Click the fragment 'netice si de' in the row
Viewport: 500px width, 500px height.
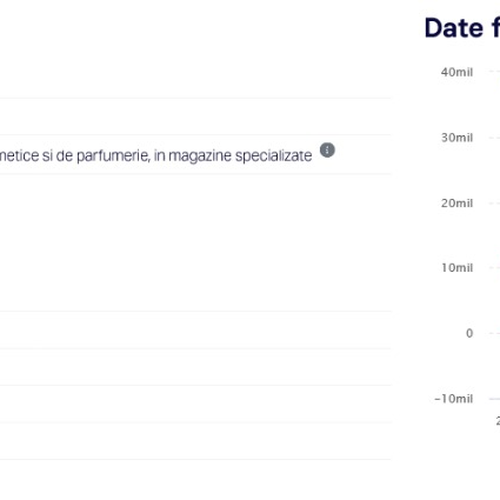pos(36,156)
